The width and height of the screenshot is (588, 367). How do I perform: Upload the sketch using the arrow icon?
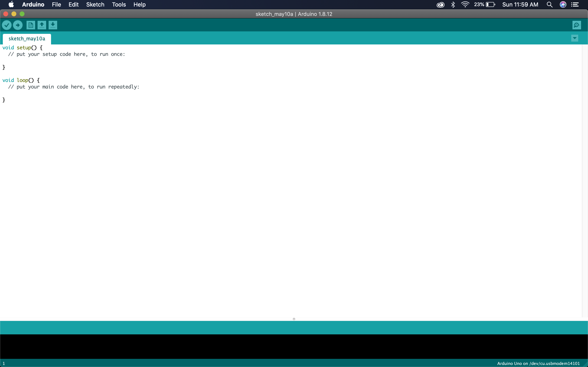click(18, 25)
